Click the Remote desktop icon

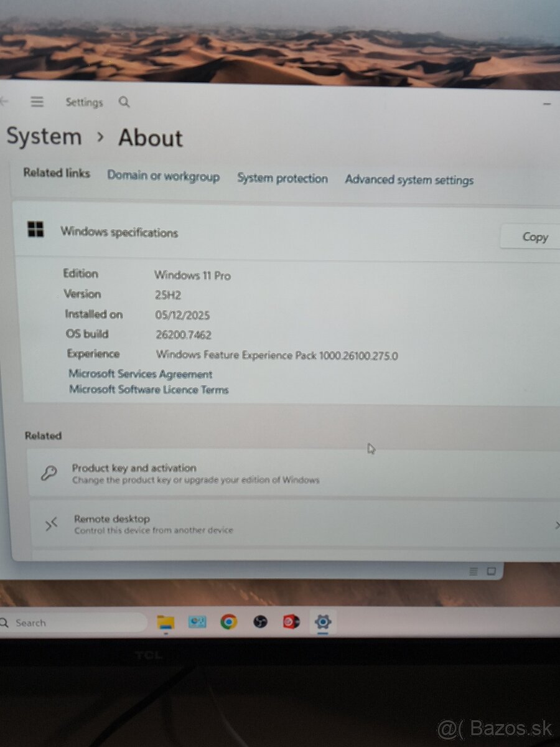click(51, 524)
